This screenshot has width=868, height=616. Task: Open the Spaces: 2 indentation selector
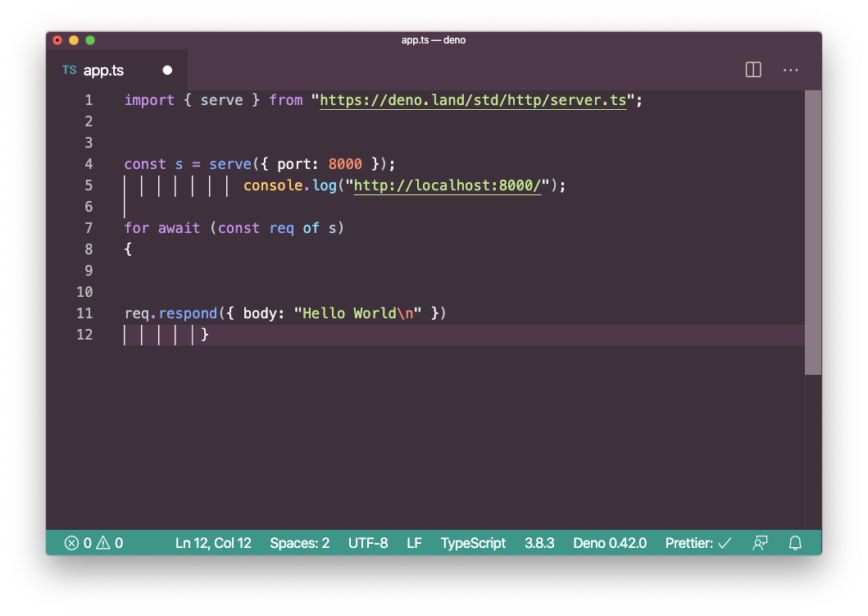tap(299, 543)
